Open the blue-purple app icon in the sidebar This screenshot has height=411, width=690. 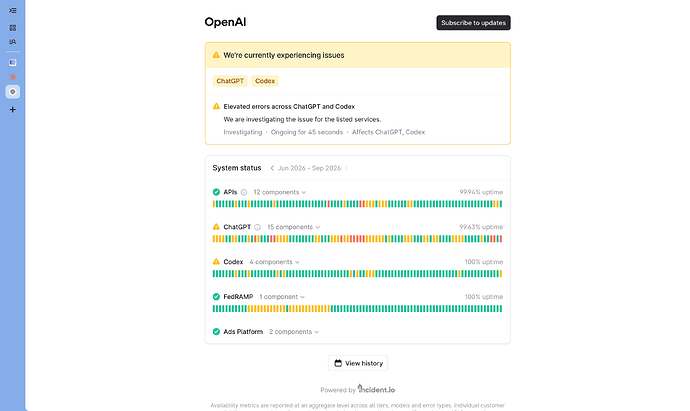click(13, 62)
